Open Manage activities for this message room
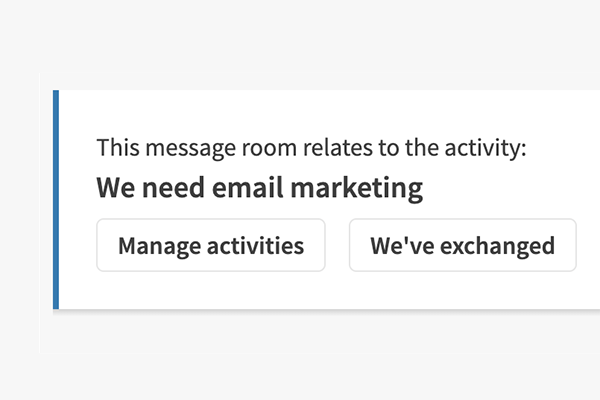 click(211, 245)
